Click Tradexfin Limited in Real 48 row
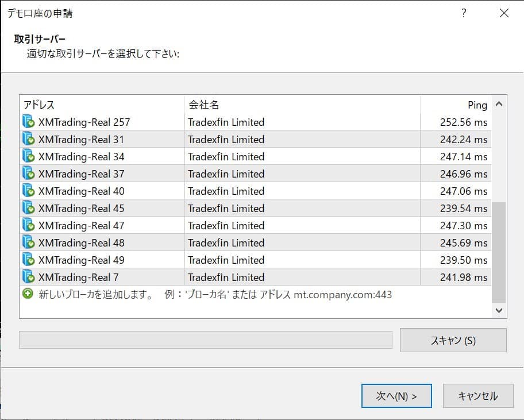This screenshot has height=420, width=524. [226, 243]
